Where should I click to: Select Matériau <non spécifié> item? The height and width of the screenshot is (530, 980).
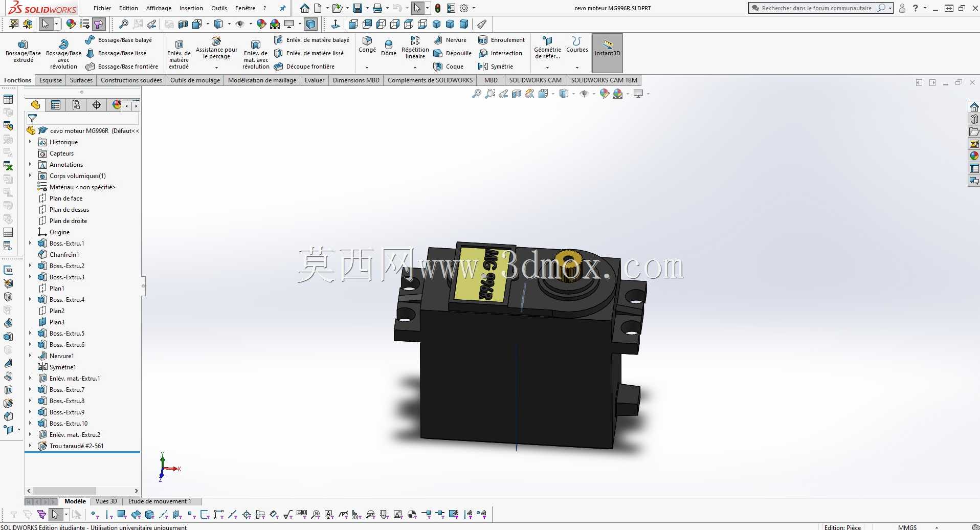82,187
